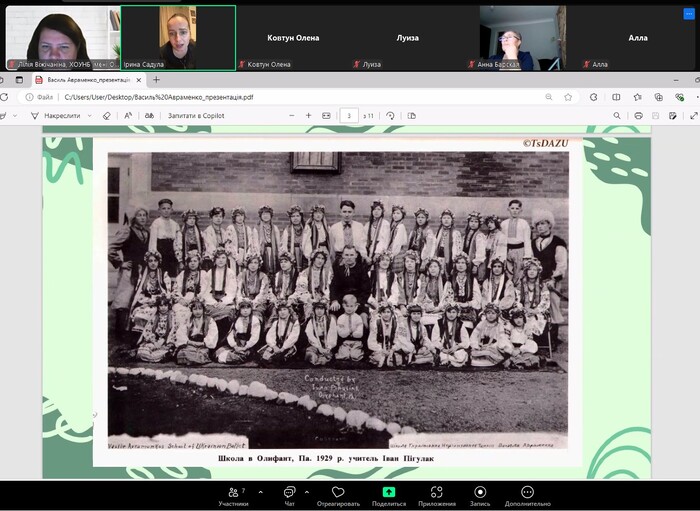Add this page to favorites with the star
This screenshot has width=700, height=511.
(568, 97)
